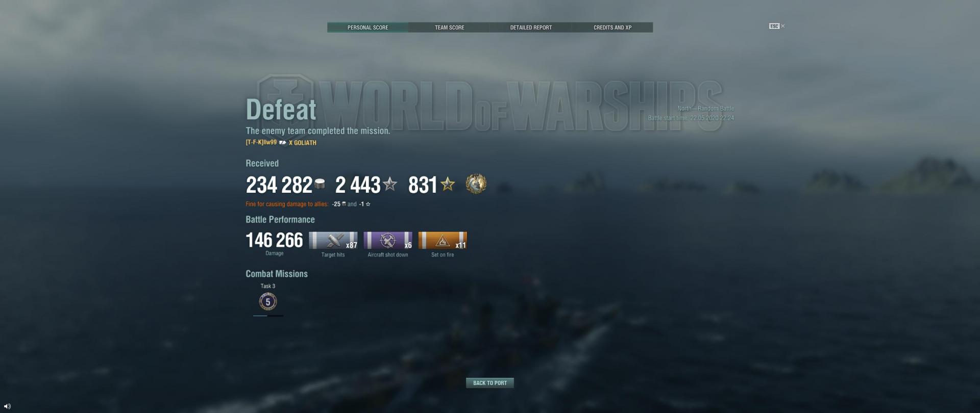This screenshot has width=980, height=413.
Task: Select the Personal Score tab
Action: (x=367, y=28)
